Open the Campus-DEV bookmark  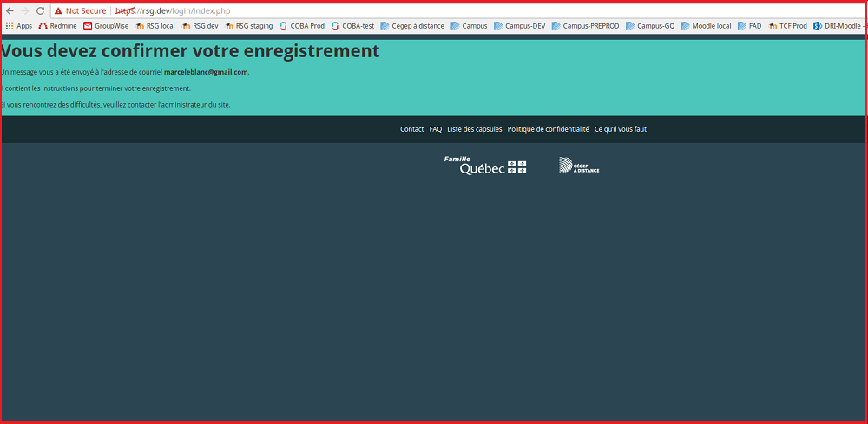pos(516,26)
